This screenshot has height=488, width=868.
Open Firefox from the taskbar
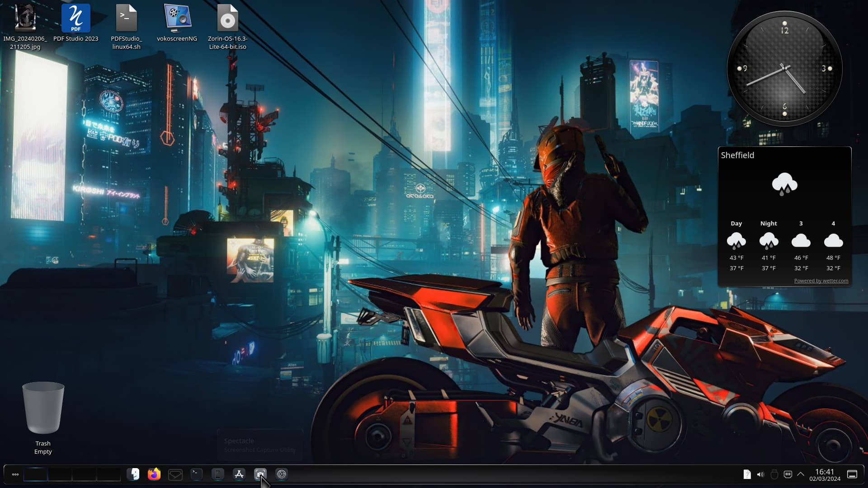(x=154, y=474)
